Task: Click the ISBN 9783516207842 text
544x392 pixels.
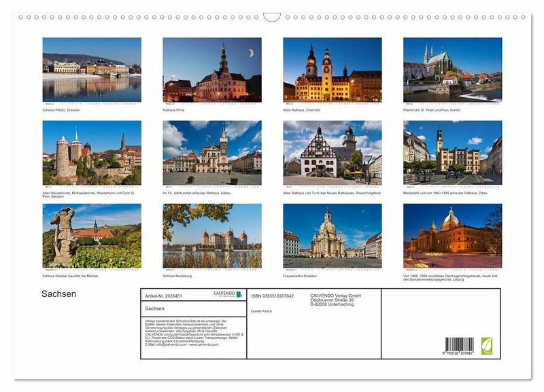Action: (x=273, y=296)
